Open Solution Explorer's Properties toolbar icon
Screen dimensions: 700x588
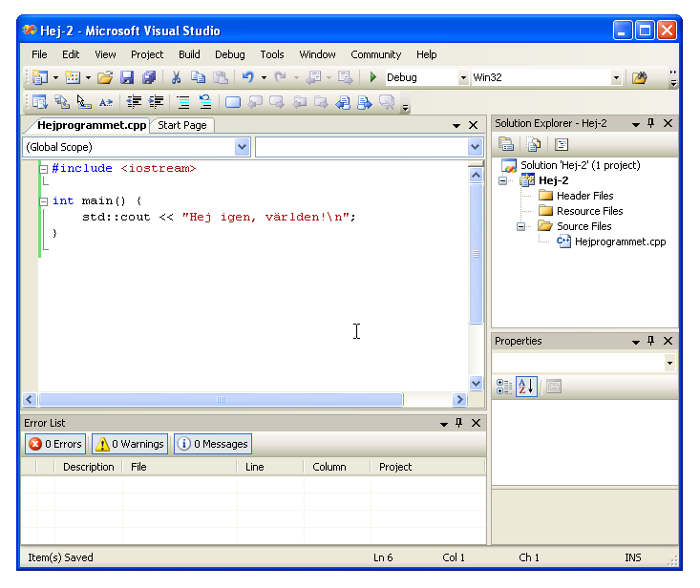506,144
